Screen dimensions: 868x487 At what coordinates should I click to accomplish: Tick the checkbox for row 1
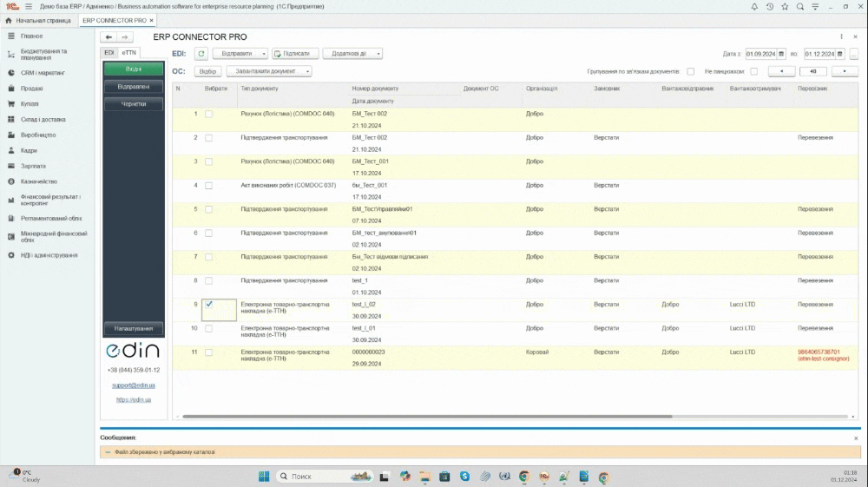pos(208,114)
